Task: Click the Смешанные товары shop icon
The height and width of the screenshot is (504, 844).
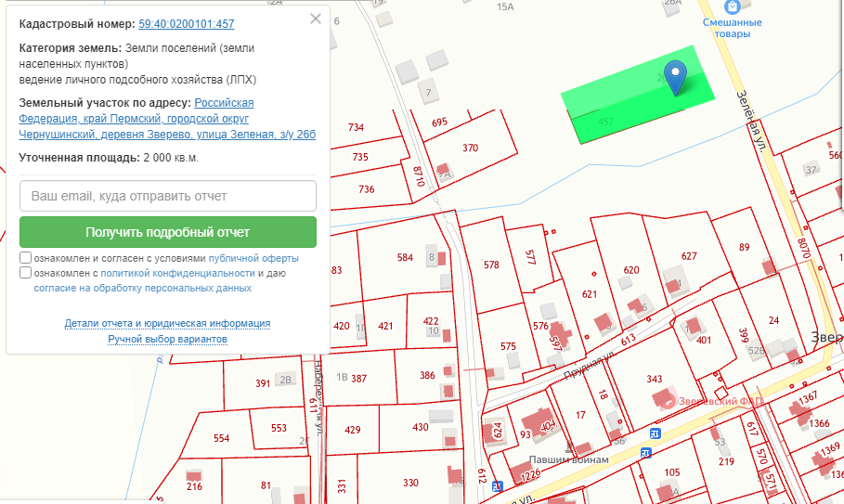Action: point(732,6)
